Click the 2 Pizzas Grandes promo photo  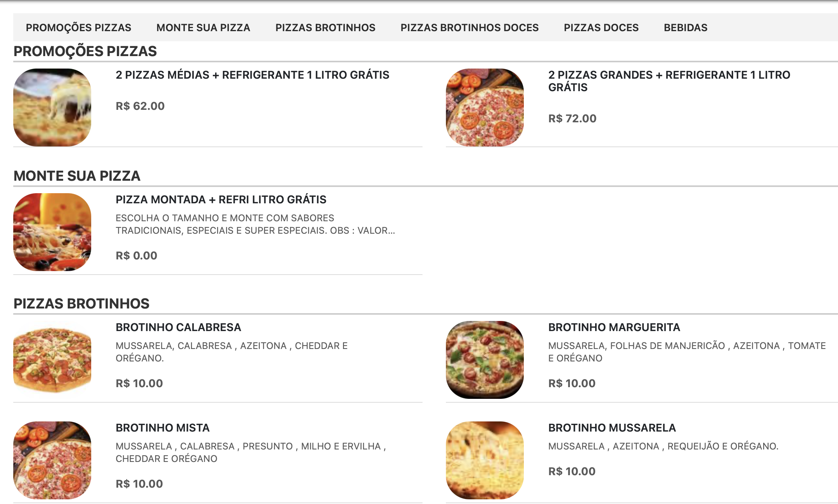coord(484,107)
